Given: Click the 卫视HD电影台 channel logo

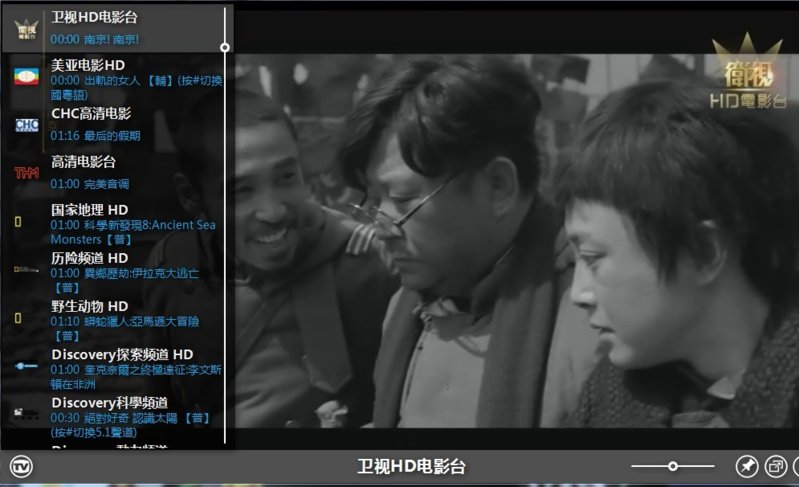Looking at the screenshot, I should pos(26,29).
